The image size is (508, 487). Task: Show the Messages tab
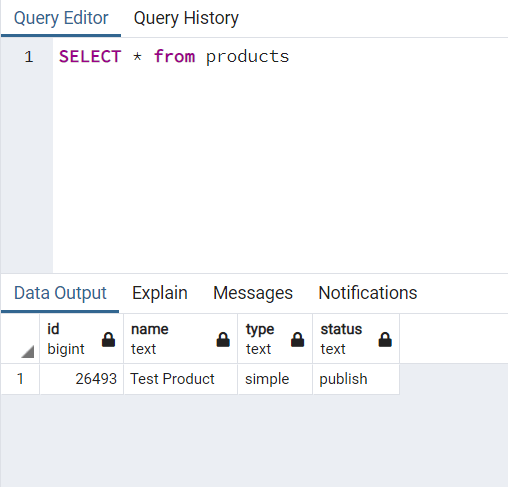point(253,293)
